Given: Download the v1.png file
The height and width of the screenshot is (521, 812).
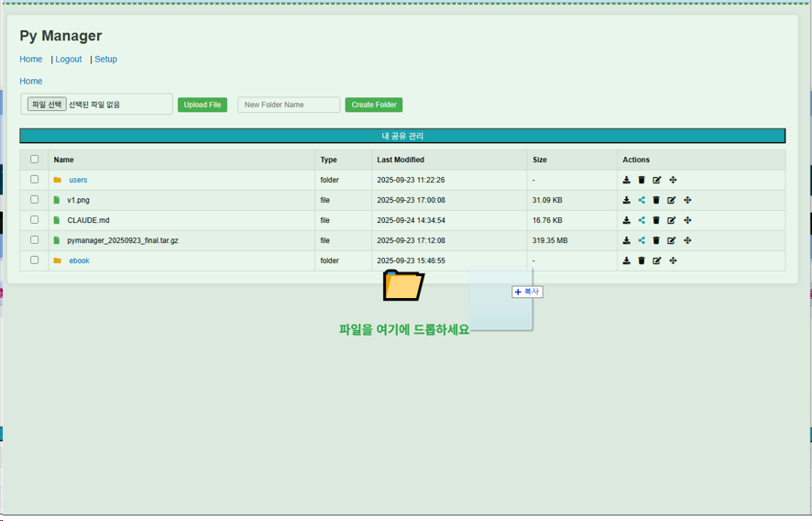Looking at the screenshot, I should pyautogui.click(x=627, y=200).
